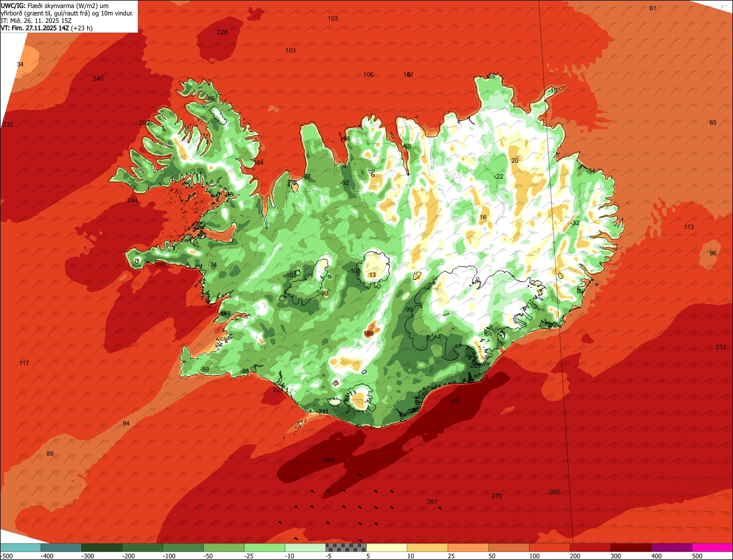Screen dimensions: 733x560
Task: Click the map value 349 in the sea
Action: tap(329, 460)
